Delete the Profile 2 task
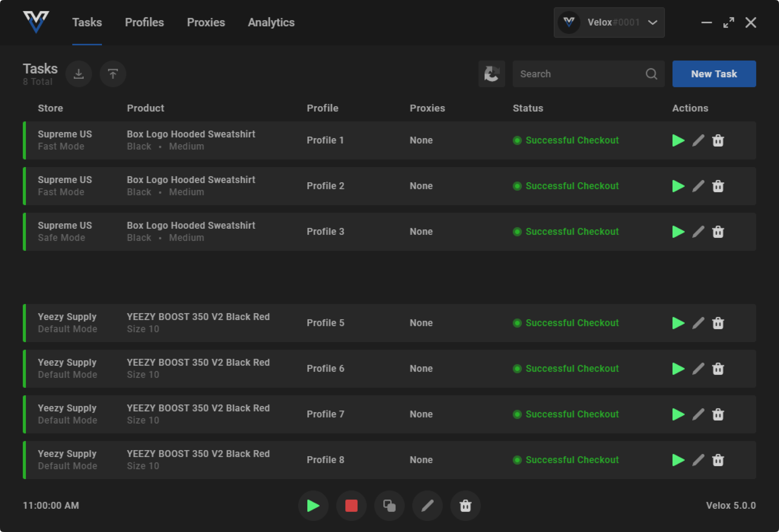 click(718, 186)
